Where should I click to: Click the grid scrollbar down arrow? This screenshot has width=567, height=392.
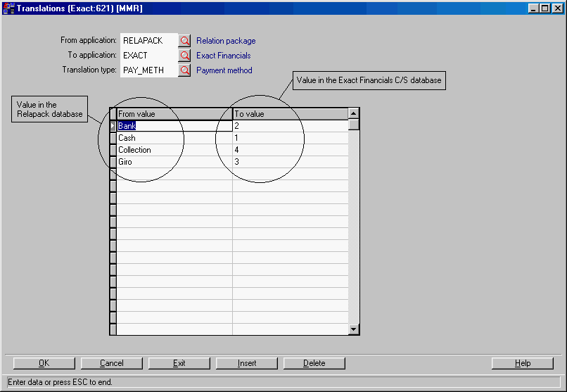[x=353, y=329]
